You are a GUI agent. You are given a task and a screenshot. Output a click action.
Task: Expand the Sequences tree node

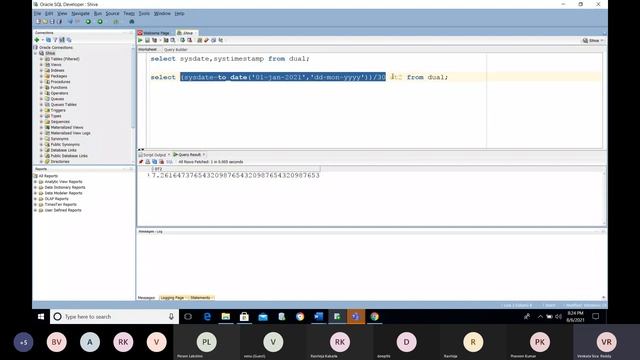(x=41, y=122)
